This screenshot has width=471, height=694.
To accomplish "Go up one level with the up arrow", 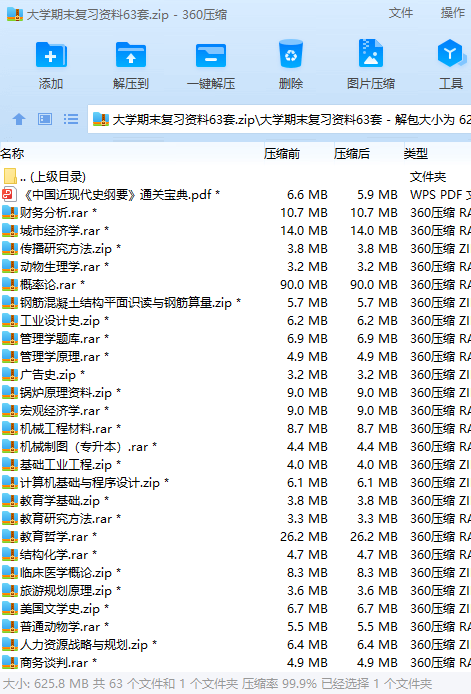I will (19, 119).
